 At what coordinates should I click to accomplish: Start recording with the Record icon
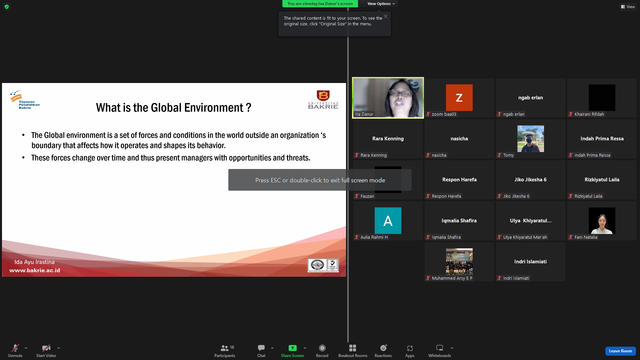pyautogui.click(x=322, y=348)
